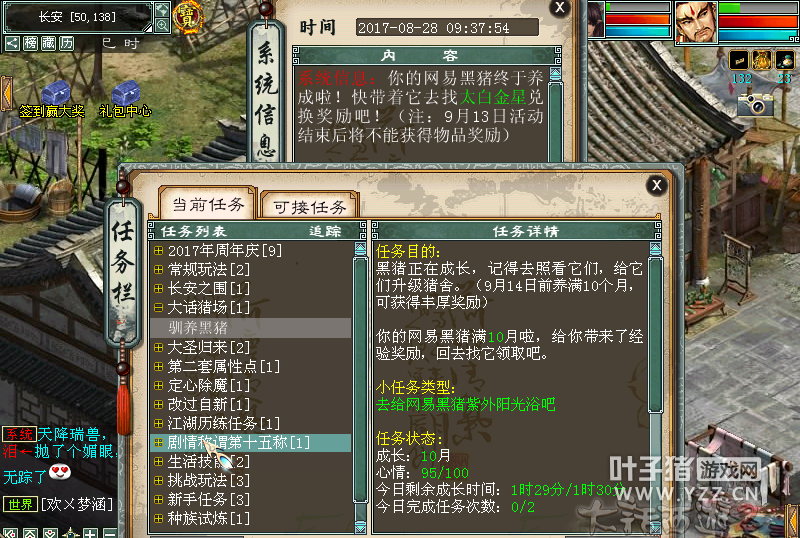This screenshot has height=538, width=800.
Task: Open the 历 calendar icon
Action: 67,43
